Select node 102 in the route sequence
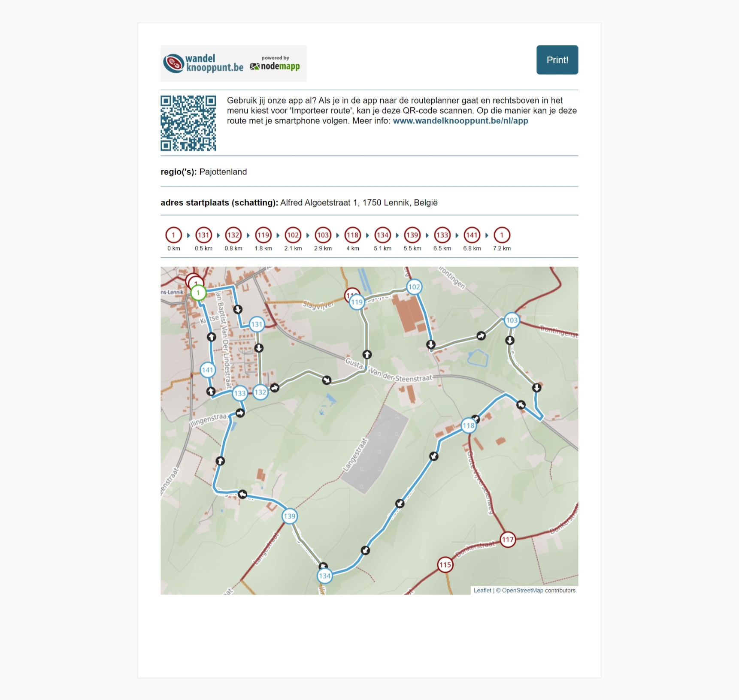The height and width of the screenshot is (700, 739). [x=293, y=235]
